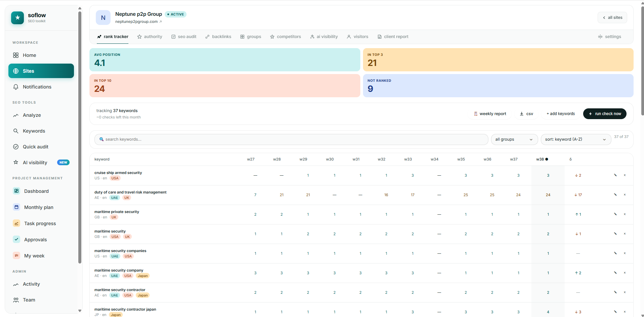
Task: Switch to the seo audit tab
Action: tap(184, 37)
